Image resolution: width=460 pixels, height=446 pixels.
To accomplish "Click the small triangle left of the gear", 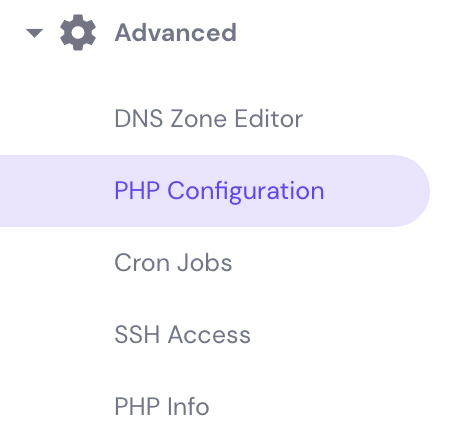I will point(35,33).
